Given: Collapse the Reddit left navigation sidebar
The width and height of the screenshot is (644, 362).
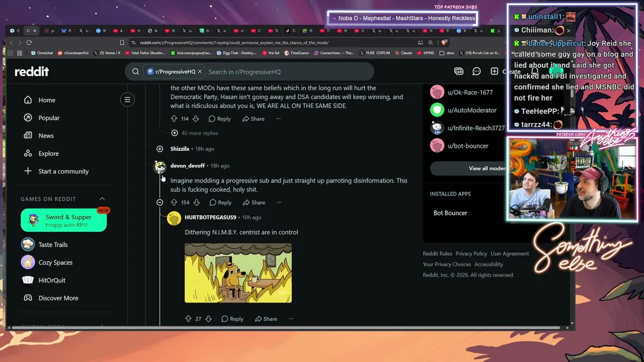Looking at the screenshot, I should [127, 100].
